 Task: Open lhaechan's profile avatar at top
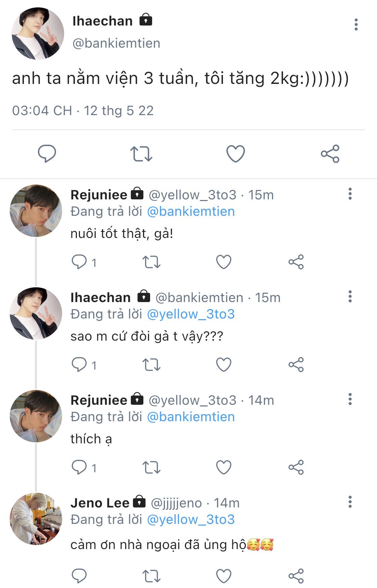pyautogui.click(x=38, y=34)
